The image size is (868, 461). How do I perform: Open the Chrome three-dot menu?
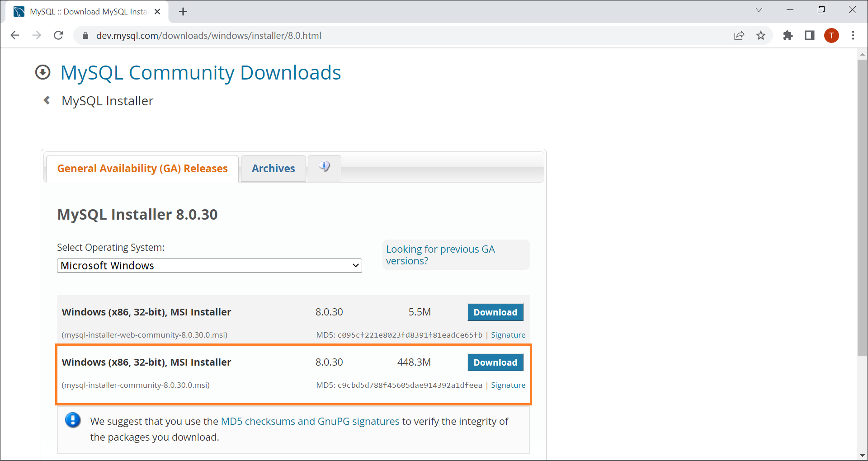853,35
